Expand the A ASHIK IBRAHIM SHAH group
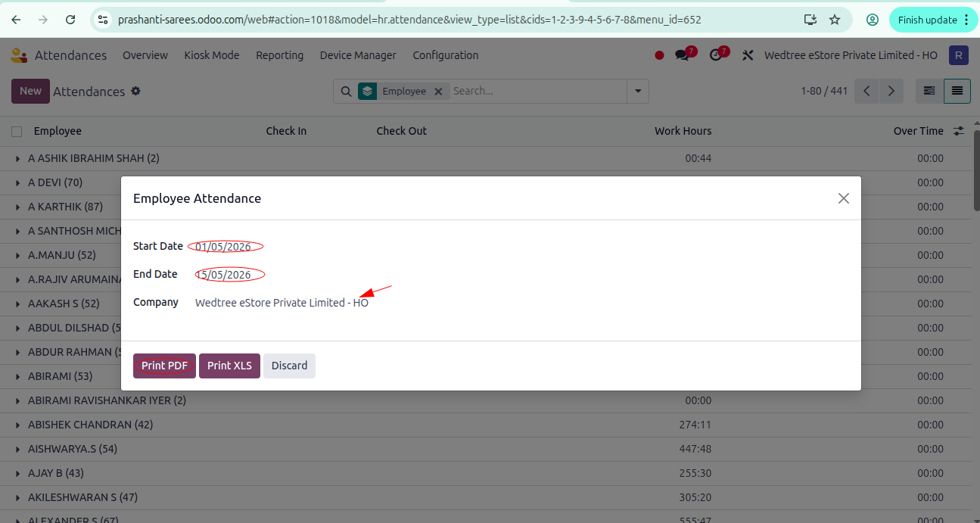980x523 pixels. coord(17,159)
